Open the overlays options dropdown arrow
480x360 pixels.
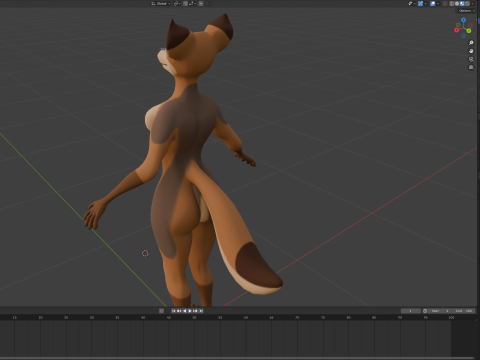[x=438, y=3]
